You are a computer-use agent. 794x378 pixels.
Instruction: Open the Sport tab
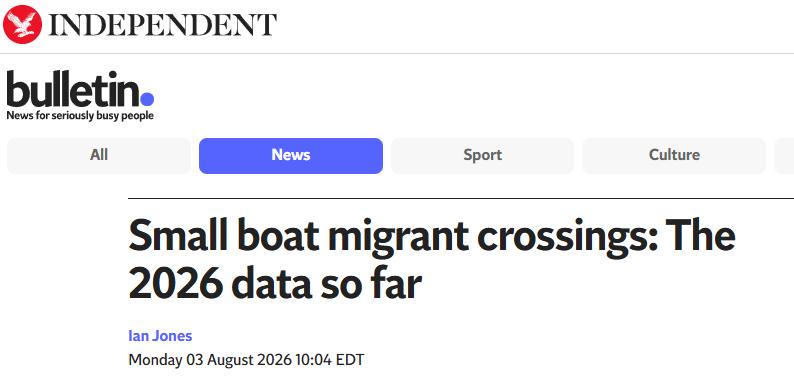(483, 156)
